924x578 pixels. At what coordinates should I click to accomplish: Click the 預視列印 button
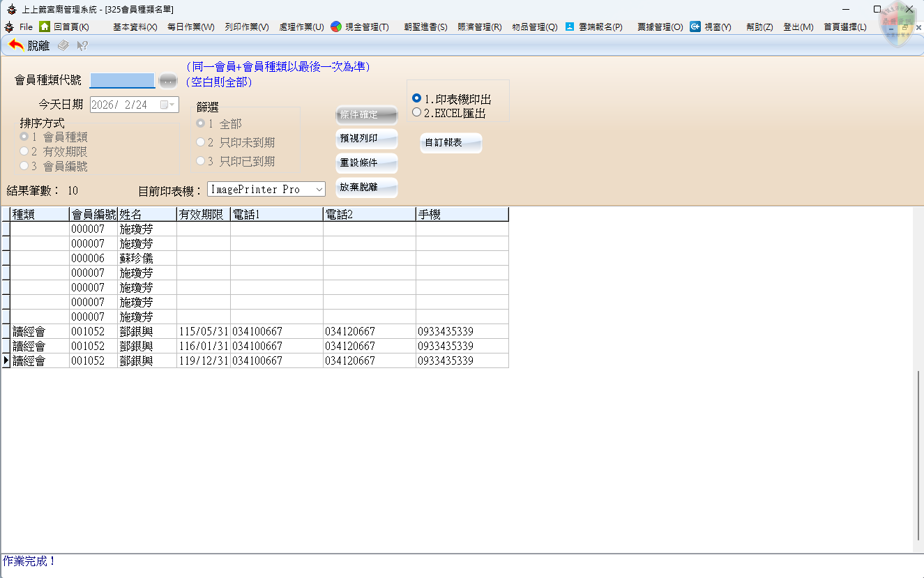(367, 139)
